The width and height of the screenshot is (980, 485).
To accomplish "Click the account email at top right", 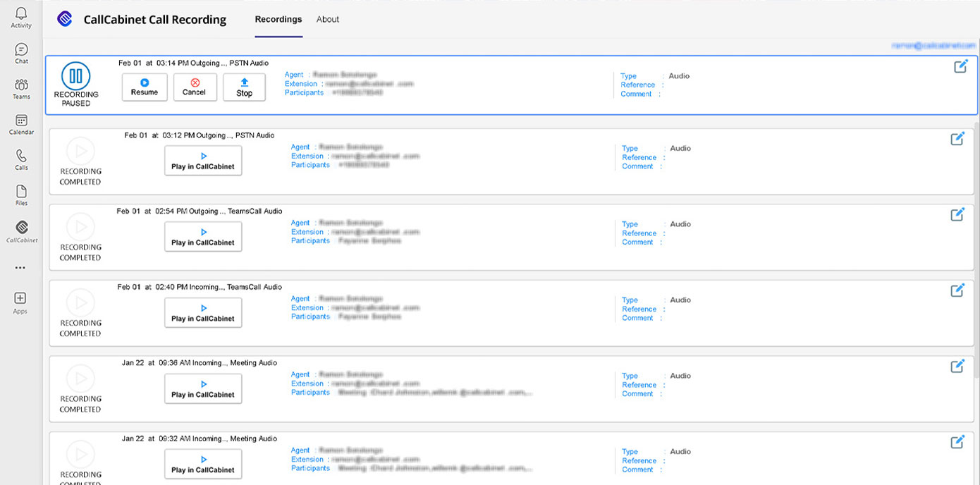I will click(933, 45).
